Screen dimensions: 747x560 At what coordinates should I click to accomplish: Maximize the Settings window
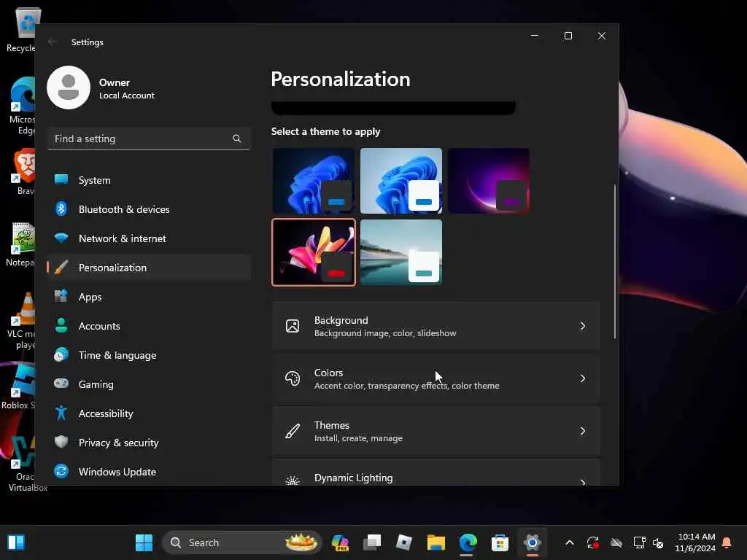tap(568, 36)
